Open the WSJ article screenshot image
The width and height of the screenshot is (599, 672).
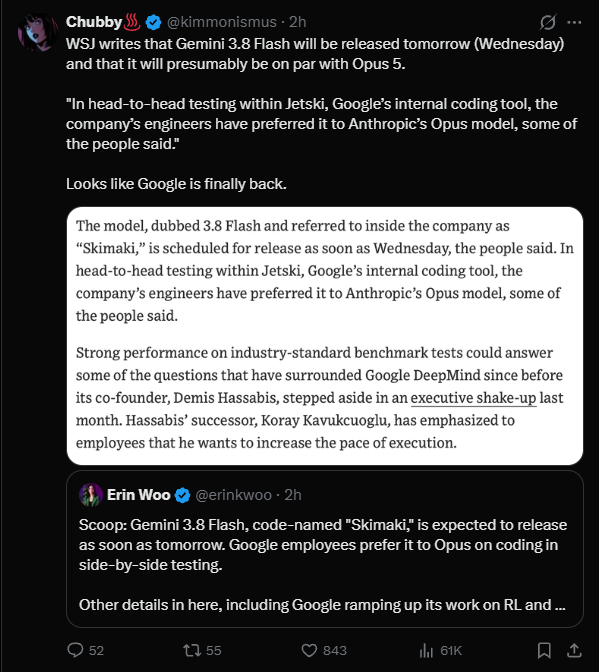[x=325, y=336]
